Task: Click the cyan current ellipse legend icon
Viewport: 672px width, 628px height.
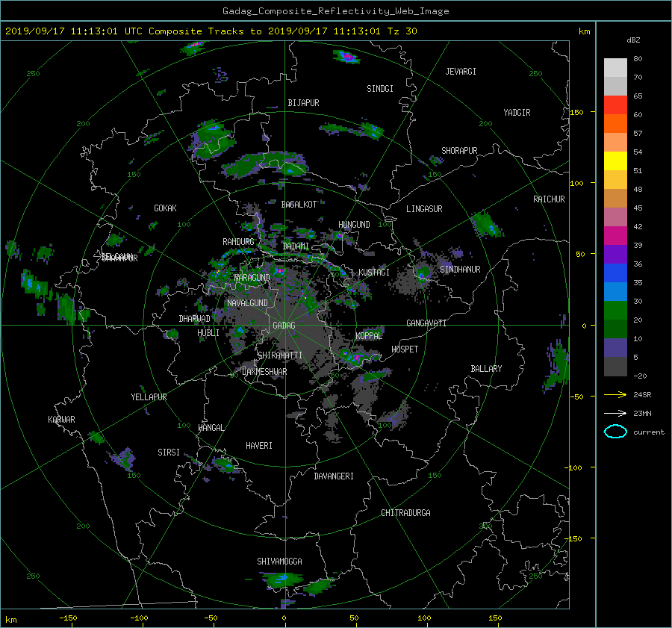Action: (x=615, y=432)
